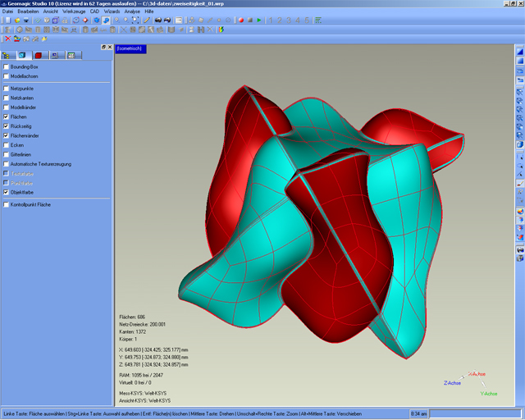Click the first binoculars icon
Viewport: 525px width, 420px height.
click(x=158, y=21)
